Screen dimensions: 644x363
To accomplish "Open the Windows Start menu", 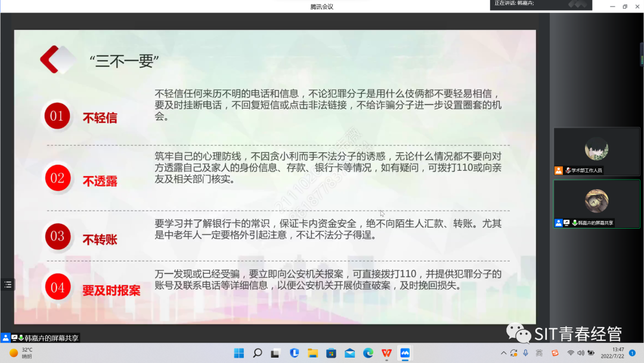I will click(x=239, y=353).
